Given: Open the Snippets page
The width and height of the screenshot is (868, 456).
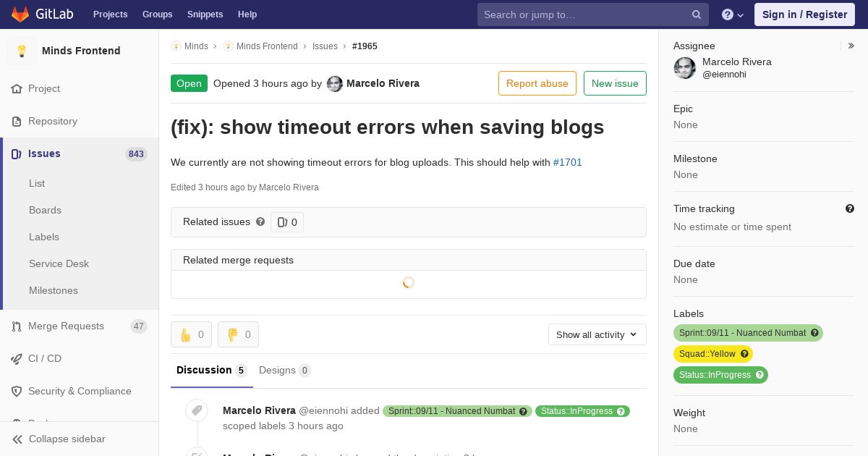Looking at the screenshot, I should 205,14.
